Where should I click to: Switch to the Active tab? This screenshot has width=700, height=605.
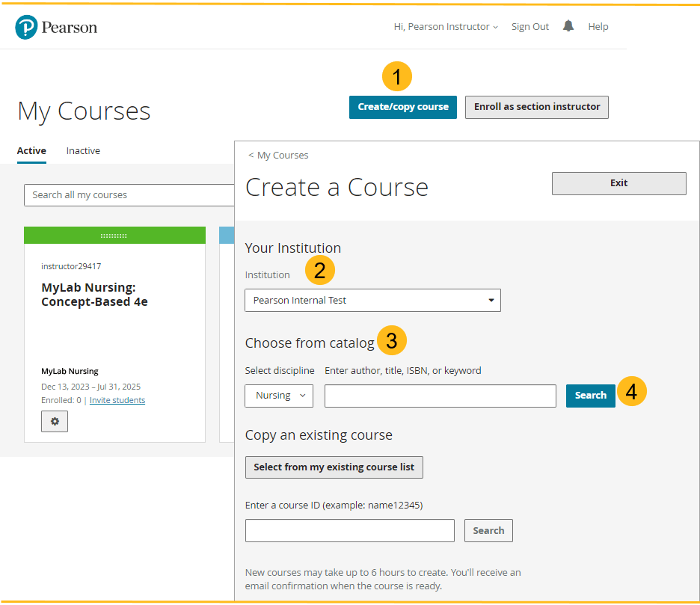(31, 151)
